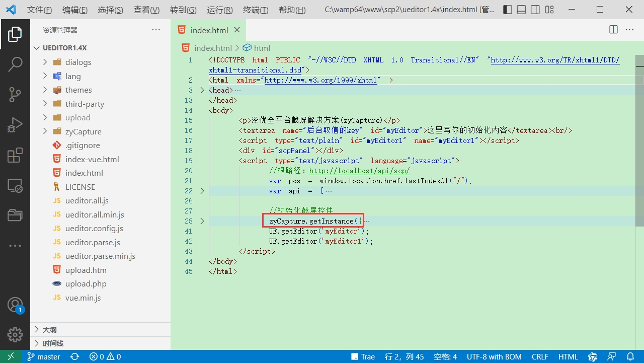This screenshot has width=644, height=363.
Task: Go to line via 行 2, 列 45
Action: click(405, 356)
